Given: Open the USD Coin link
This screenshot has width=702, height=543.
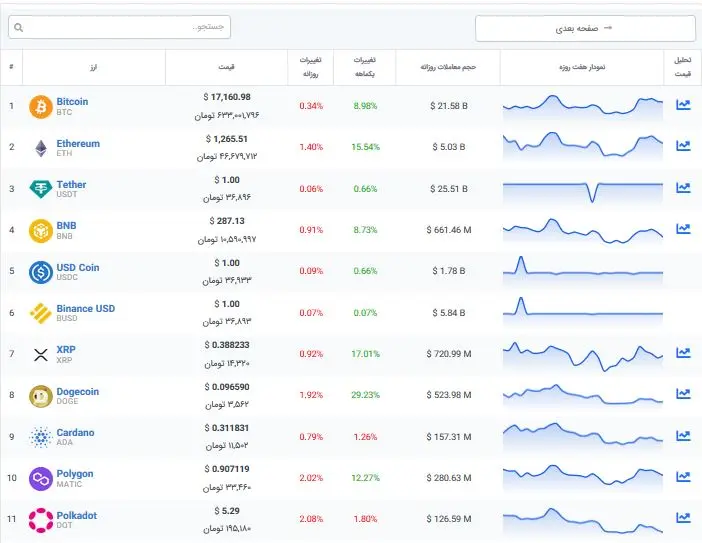Looking at the screenshot, I should [78, 267].
